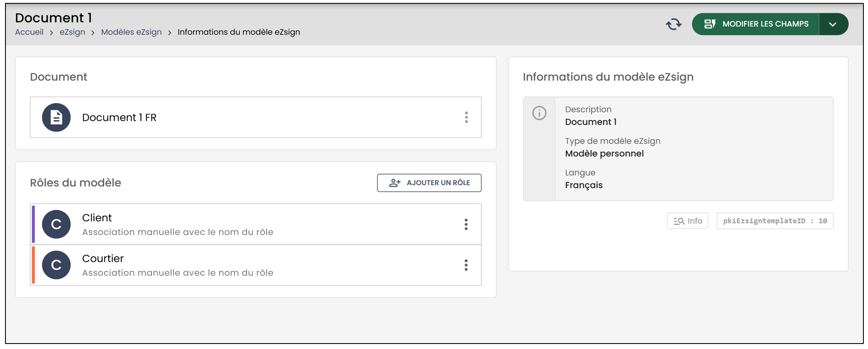Open the eZsign breadcrumb link
The image size is (868, 349).
[x=72, y=32]
